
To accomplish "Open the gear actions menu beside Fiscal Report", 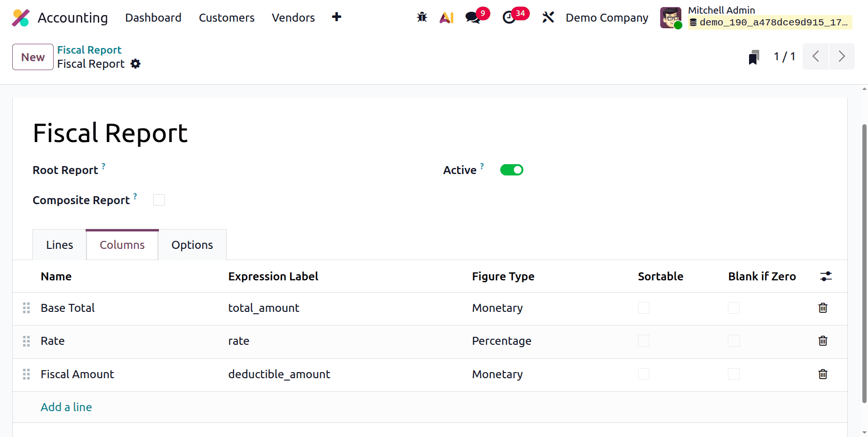I will point(135,64).
